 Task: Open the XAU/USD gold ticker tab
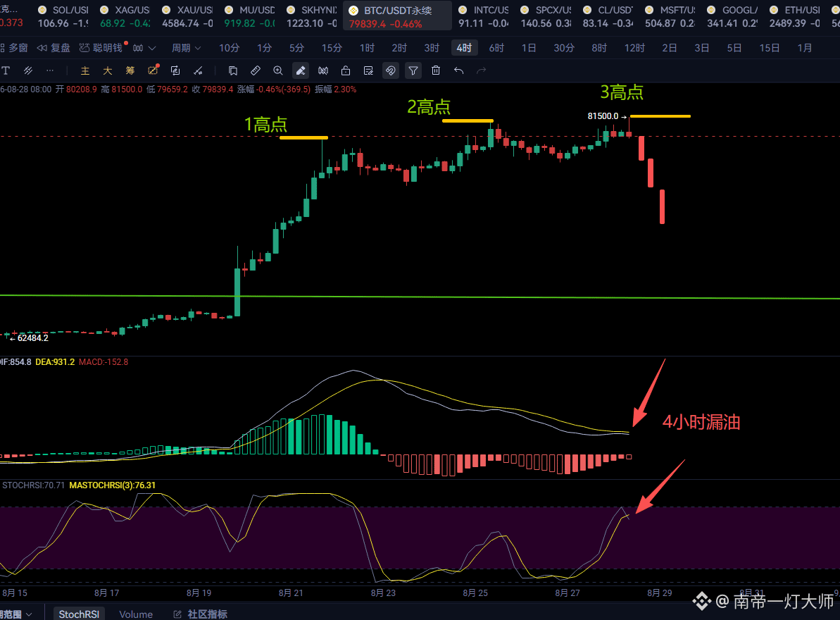point(187,17)
